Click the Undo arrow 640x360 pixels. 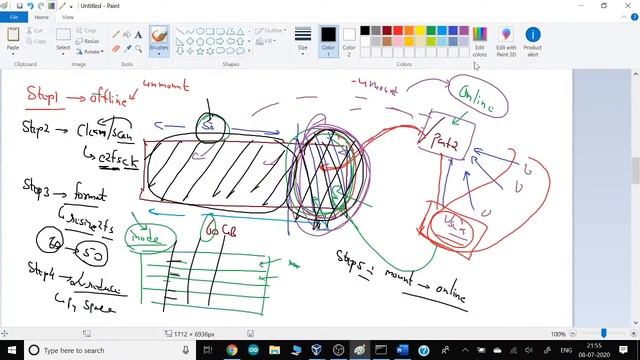[30, 6]
